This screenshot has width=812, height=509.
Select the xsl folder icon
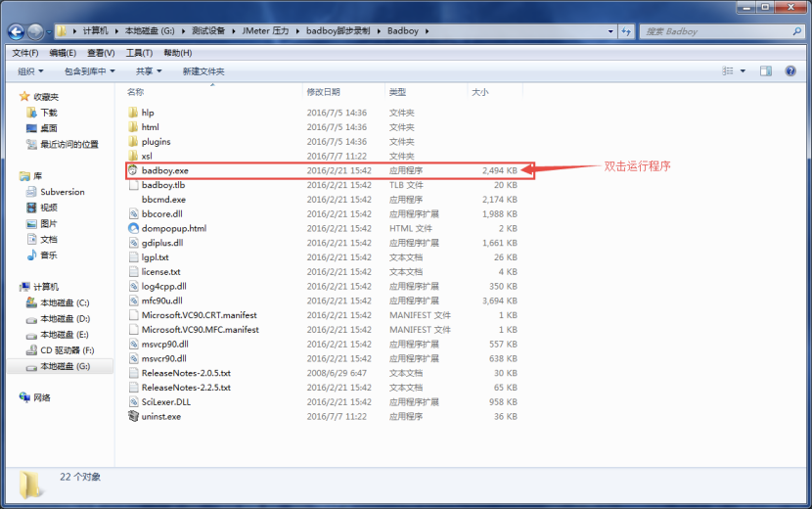point(133,156)
